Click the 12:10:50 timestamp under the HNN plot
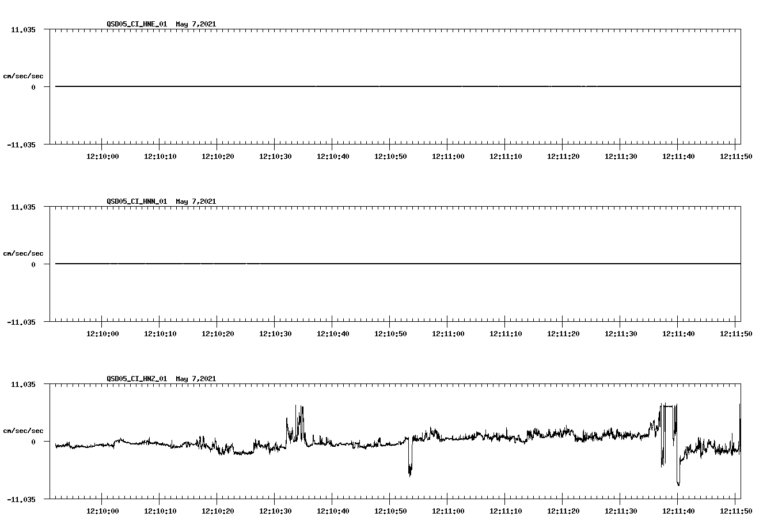 pos(389,333)
